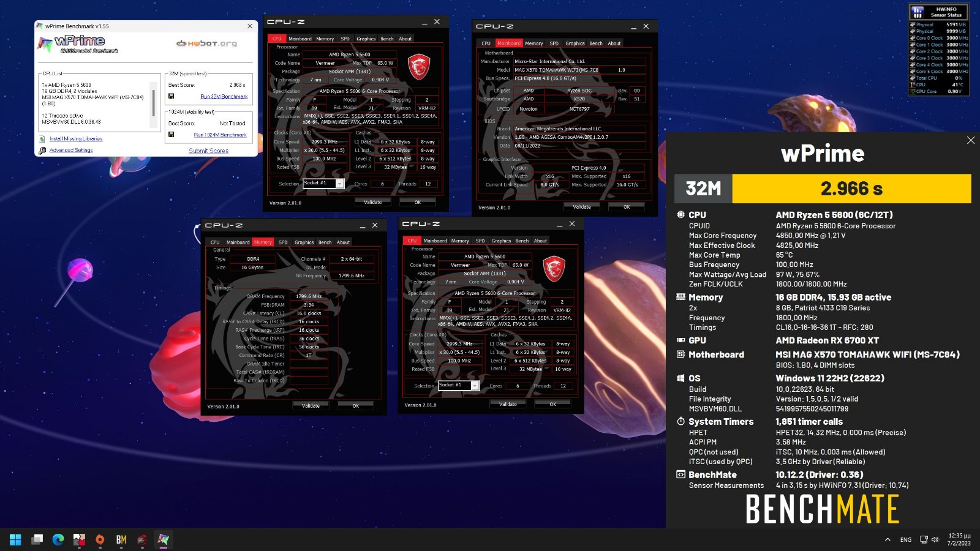
Task: Open SPD tab in Mainboard CPU-Z window
Action: pyautogui.click(x=554, y=43)
